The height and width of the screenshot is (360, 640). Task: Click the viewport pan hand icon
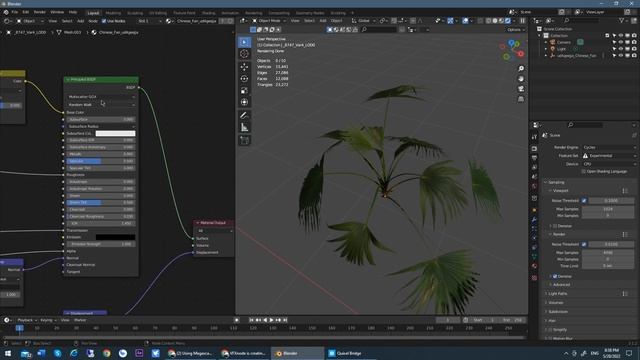[521, 79]
